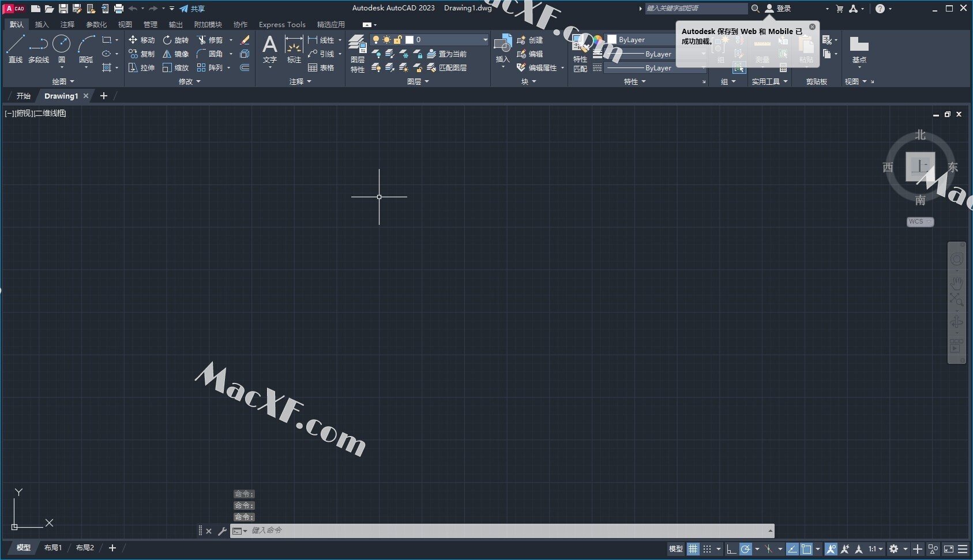Viewport: 973px width, 560px height.
Task: Click the 置为当前 layer button
Action: (x=446, y=54)
